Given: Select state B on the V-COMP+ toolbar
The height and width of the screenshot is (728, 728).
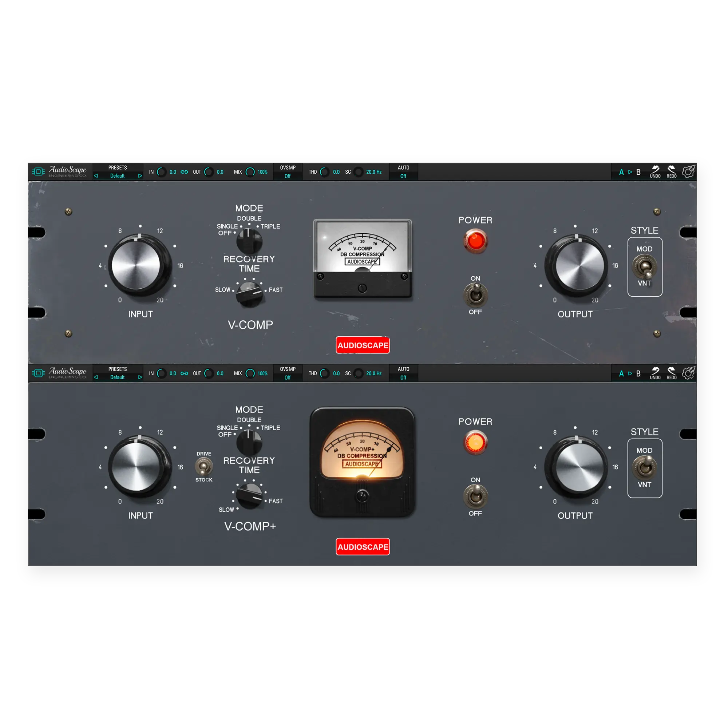Looking at the screenshot, I should (638, 373).
